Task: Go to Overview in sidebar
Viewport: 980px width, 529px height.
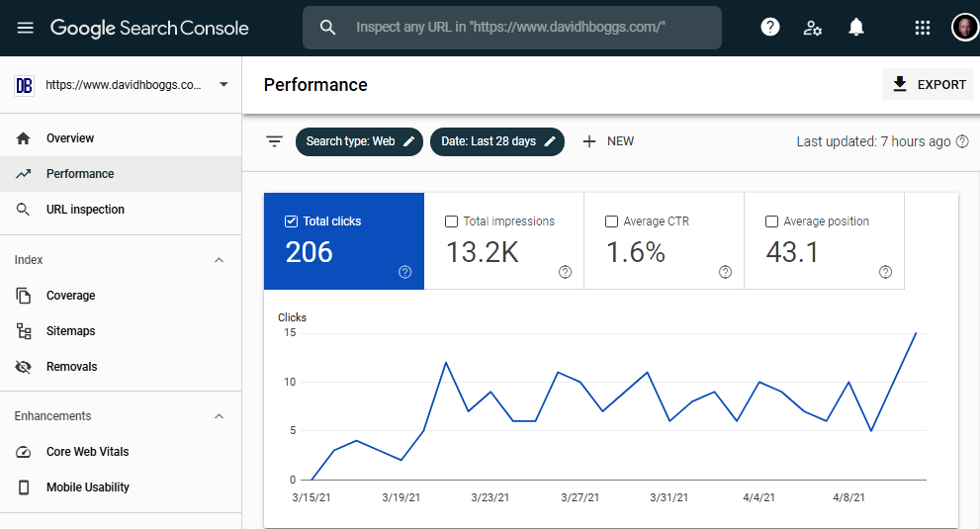Action: [70, 138]
